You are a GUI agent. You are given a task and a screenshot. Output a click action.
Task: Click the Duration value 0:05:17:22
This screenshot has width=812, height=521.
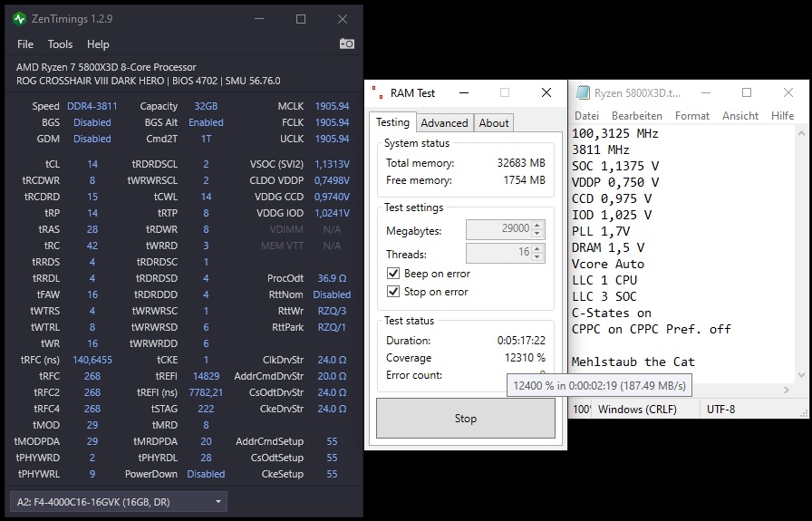(x=521, y=341)
